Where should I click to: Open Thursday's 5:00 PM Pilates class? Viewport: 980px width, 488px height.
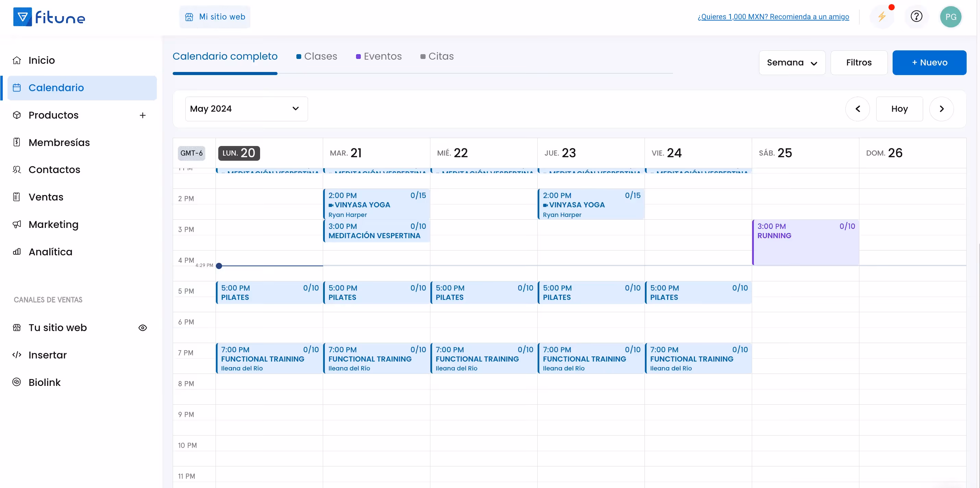[x=591, y=293]
